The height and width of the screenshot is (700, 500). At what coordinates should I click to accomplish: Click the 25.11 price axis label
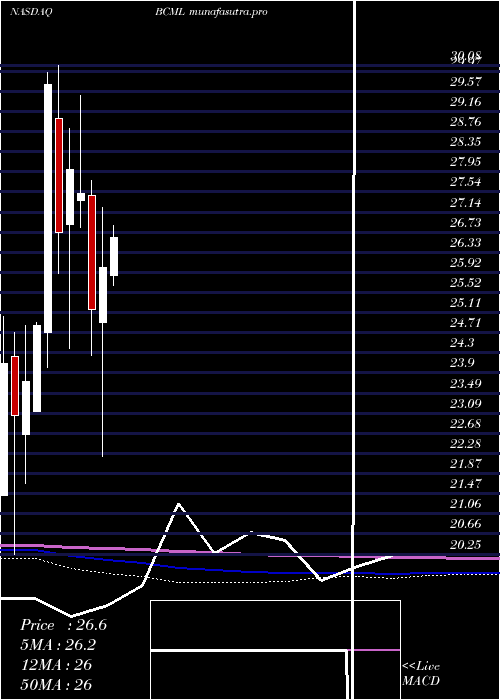pos(466,303)
